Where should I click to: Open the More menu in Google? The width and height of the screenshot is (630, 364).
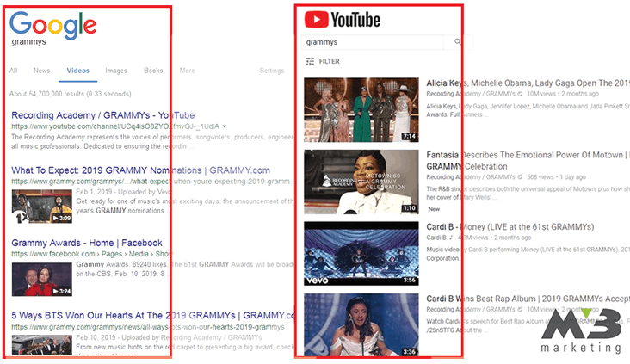(x=187, y=71)
